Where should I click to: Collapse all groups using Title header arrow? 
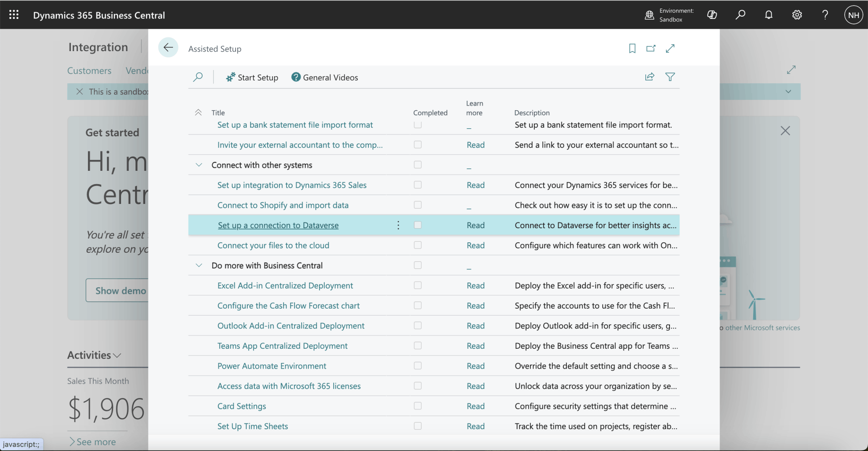pyautogui.click(x=199, y=113)
